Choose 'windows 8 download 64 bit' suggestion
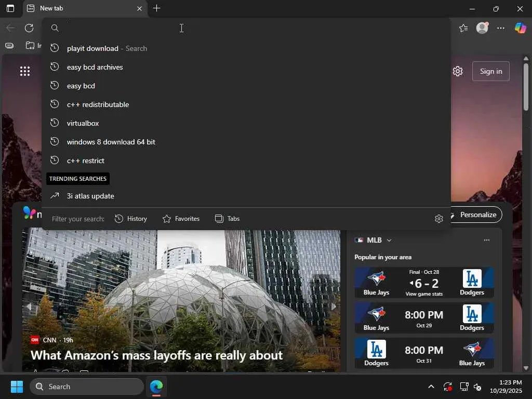The width and height of the screenshot is (532, 399). [x=246, y=142]
